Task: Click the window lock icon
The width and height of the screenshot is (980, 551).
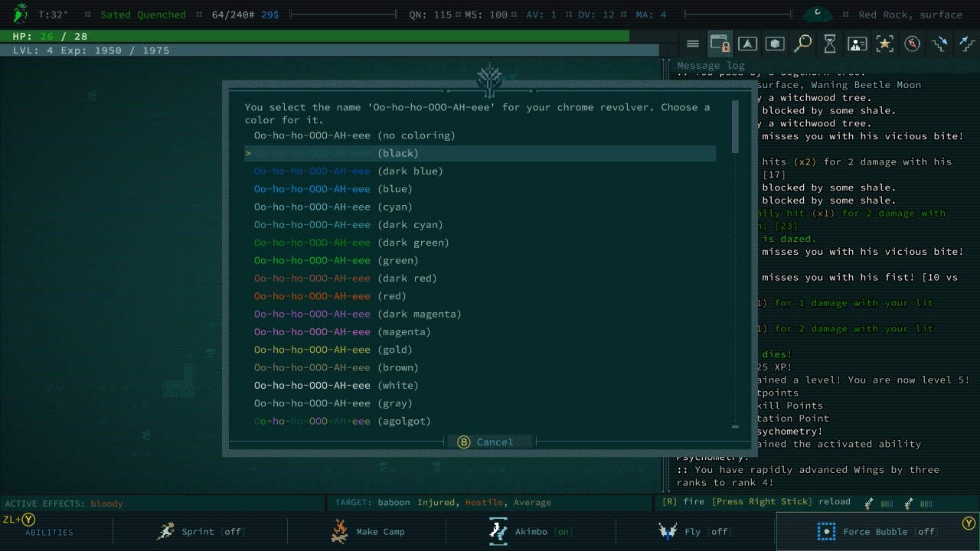Action: [x=720, y=44]
